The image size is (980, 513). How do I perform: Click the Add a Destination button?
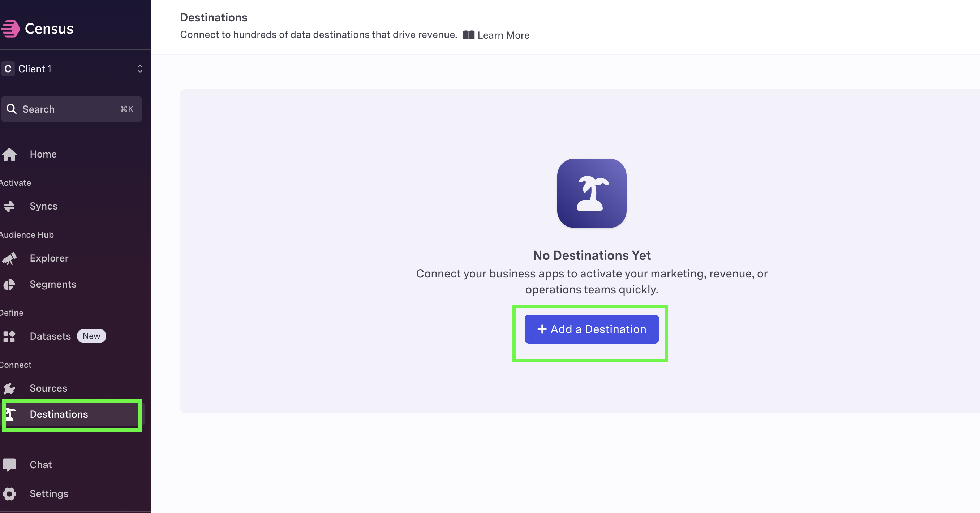coord(592,329)
